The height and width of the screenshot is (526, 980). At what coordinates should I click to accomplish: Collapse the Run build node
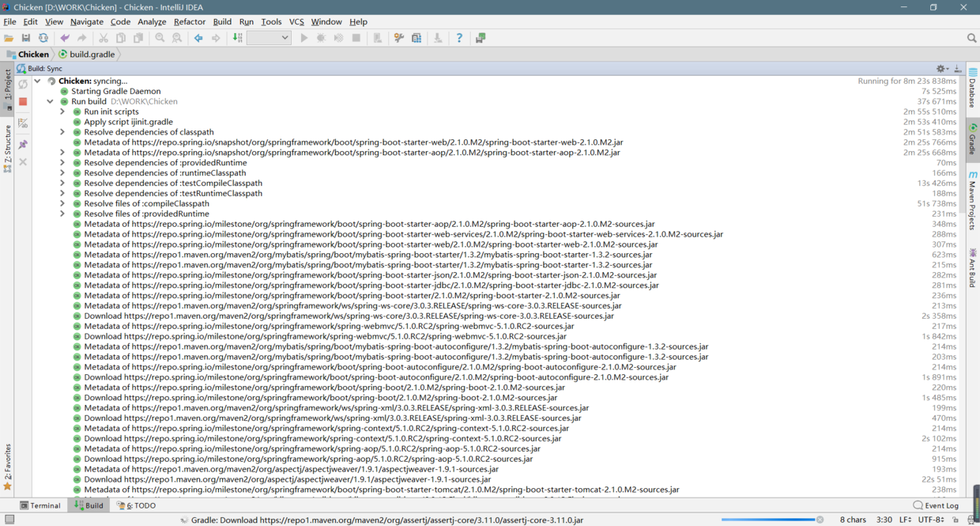click(x=50, y=102)
